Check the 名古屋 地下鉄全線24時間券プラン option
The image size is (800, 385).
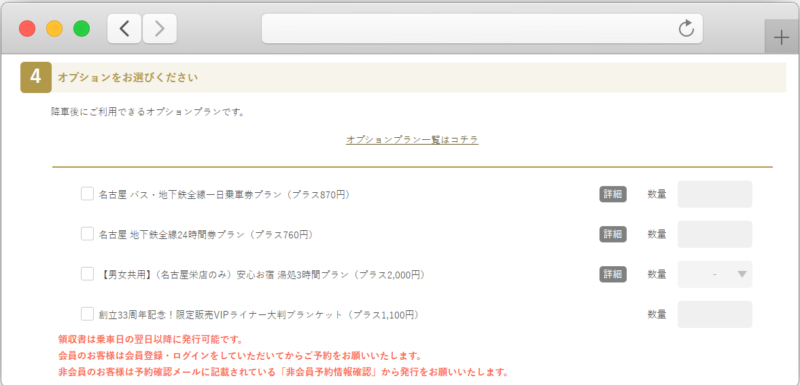pyautogui.click(x=87, y=234)
